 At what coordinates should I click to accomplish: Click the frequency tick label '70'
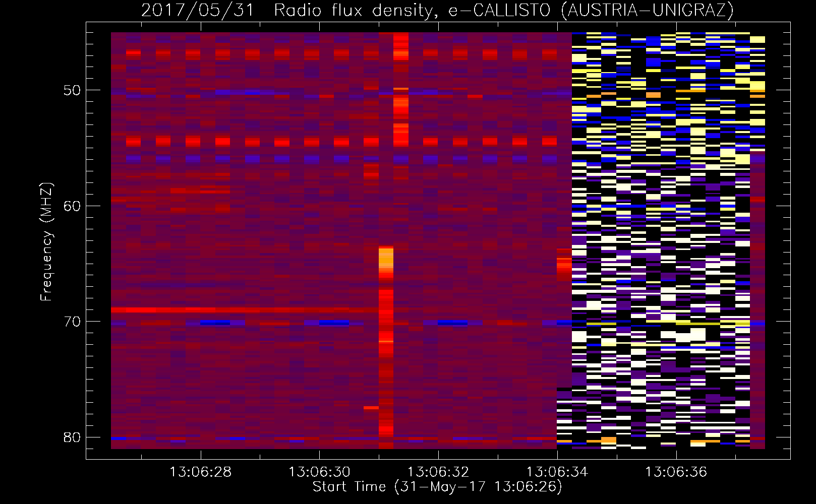point(72,322)
